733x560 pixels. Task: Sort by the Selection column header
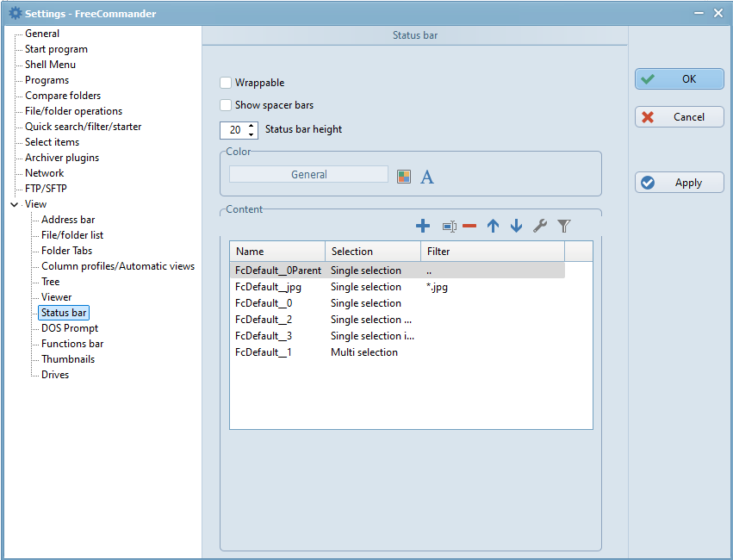point(373,252)
